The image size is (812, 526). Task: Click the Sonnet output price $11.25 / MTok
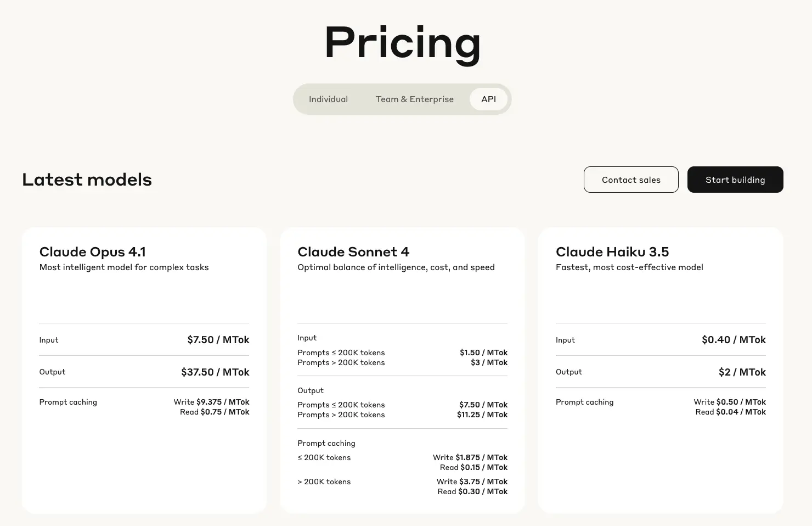pyautogui.click(x=482, y=415)
